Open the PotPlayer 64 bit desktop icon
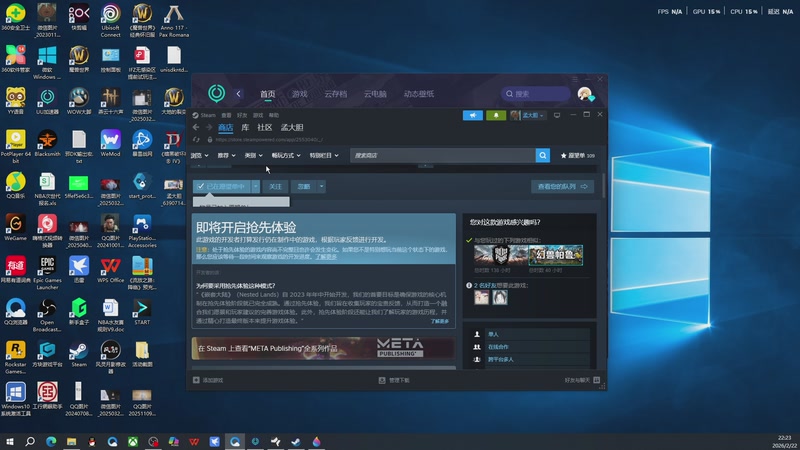Screen dimensions: 800x450 coord(15,146)
